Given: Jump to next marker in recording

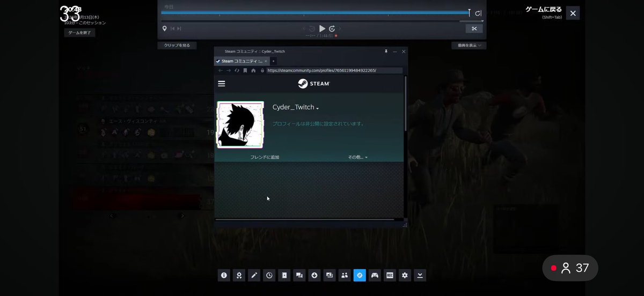Looking at the screenshot, I should coord(179,28).
